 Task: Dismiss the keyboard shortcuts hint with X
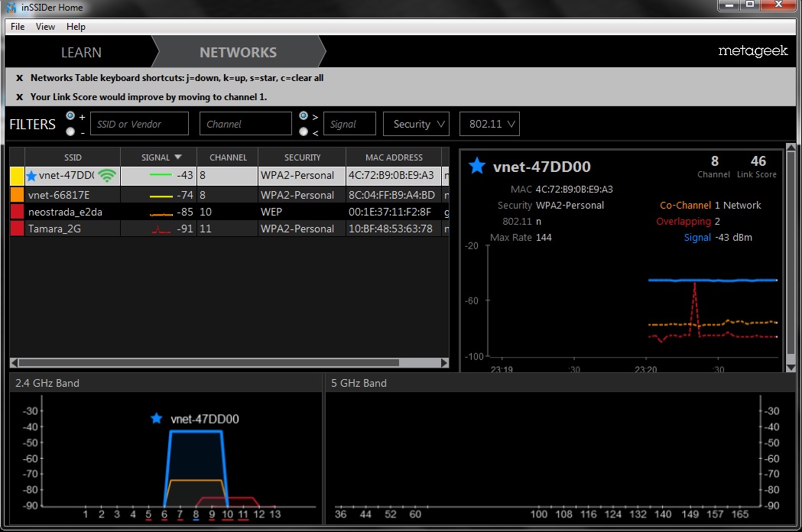point(19,78)
